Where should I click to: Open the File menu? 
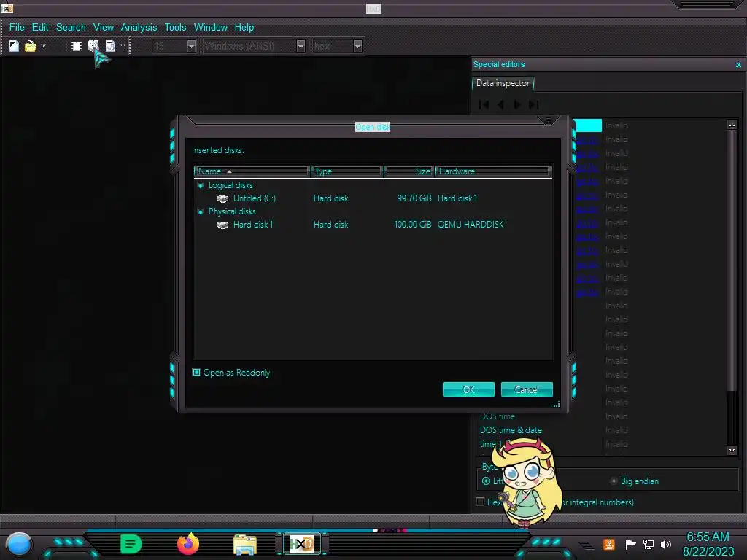17,27
